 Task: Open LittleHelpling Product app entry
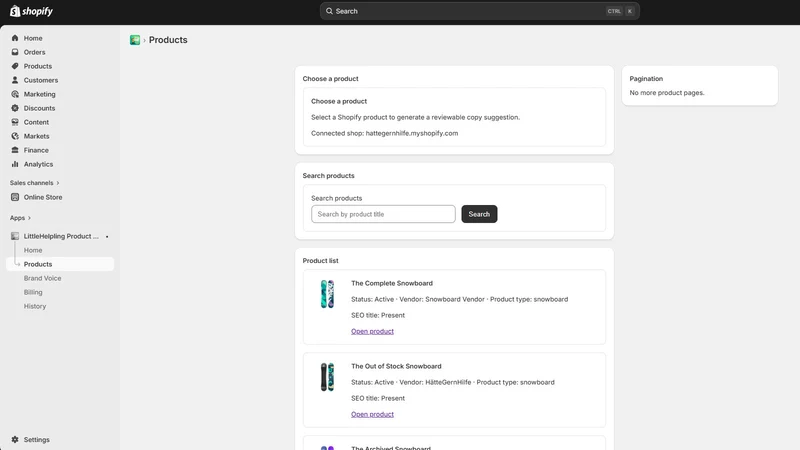click(x=60, y=236)
